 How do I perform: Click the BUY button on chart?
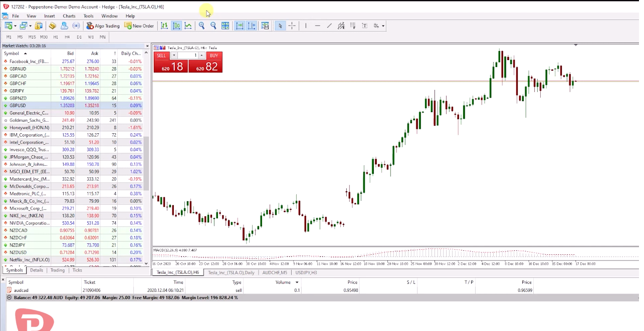(x=214, y=56)
